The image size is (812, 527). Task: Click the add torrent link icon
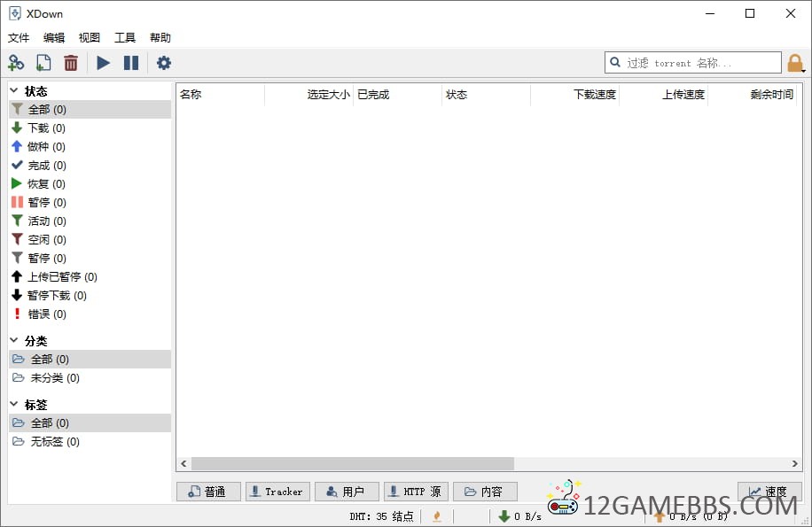pos(16,63)
